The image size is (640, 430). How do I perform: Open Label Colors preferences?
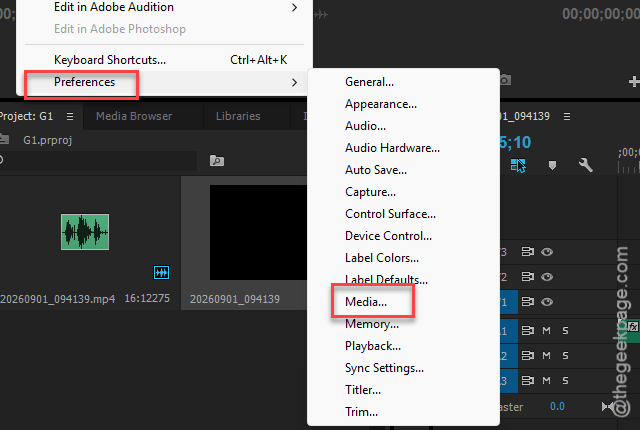coord(382,258)
